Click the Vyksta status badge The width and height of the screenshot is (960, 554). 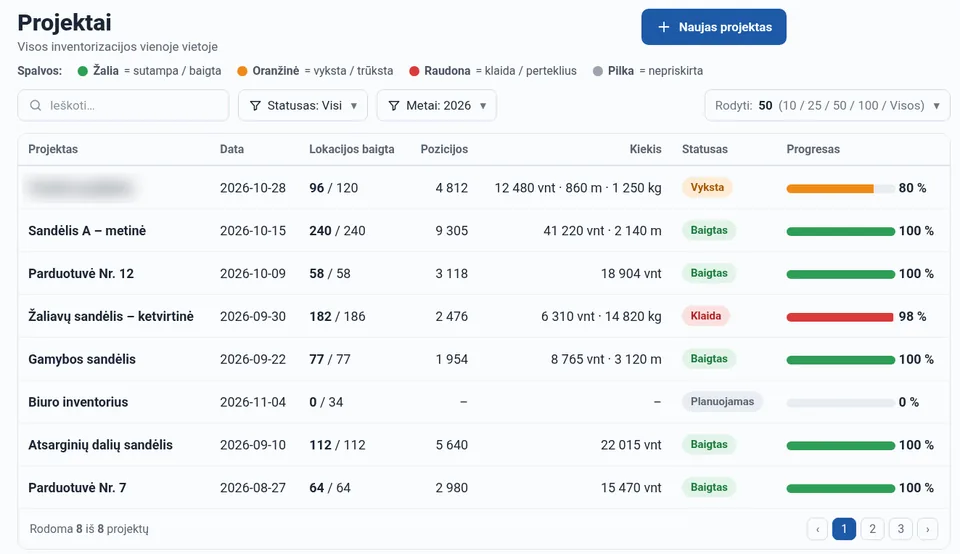coord(707,187)
